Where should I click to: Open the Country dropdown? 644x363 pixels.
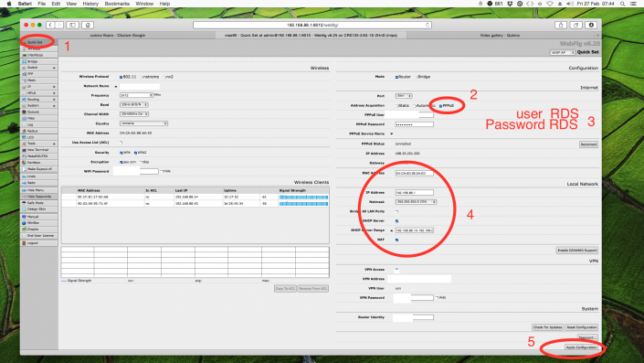[143, 123]
